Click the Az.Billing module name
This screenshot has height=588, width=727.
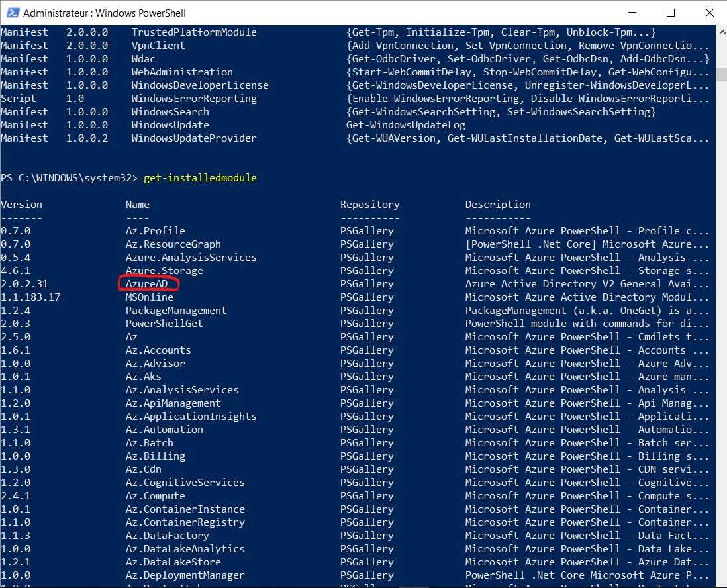[x=156, y=456]
